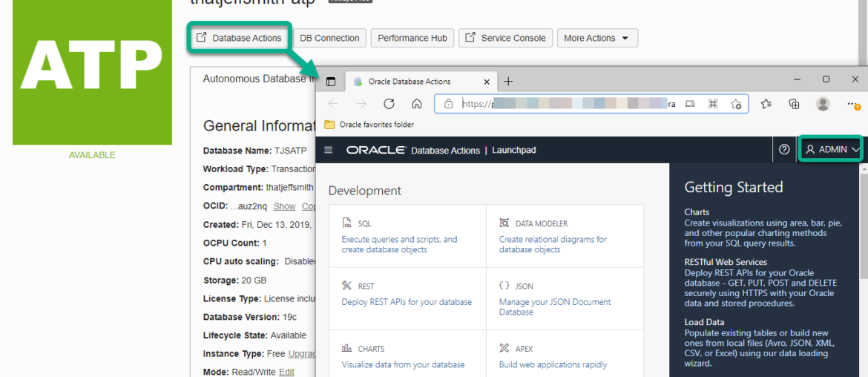The width and height of the screenshot is (868, 377).
Task: Click the browser back arrow
Action: coord(333,103)
